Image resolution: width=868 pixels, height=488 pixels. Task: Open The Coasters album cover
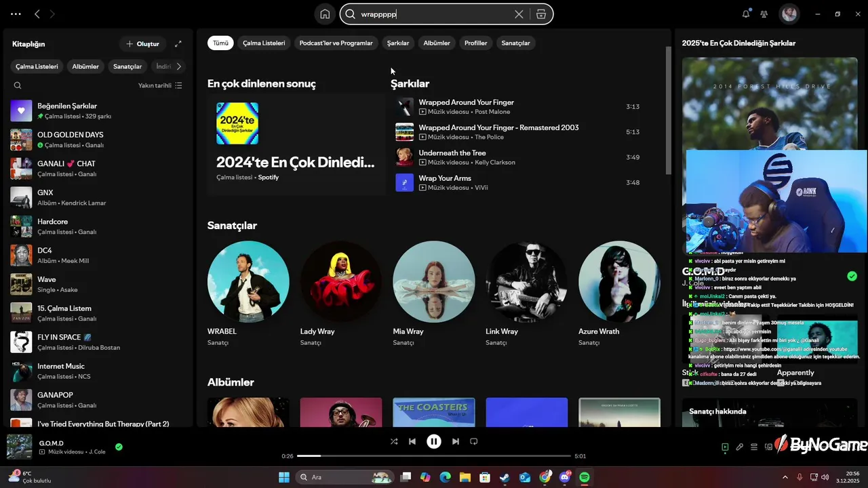coord(434,412)
